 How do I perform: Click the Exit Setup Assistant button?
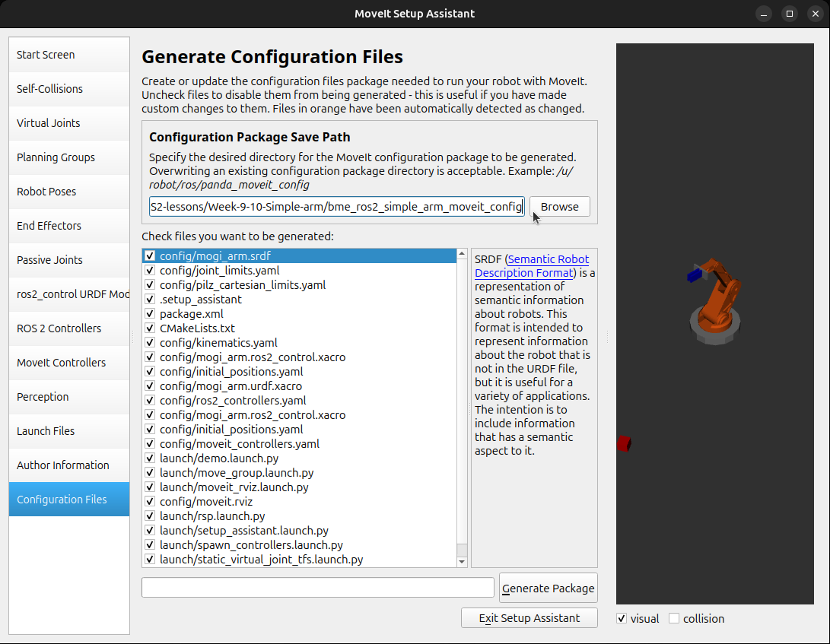(529, 617)
